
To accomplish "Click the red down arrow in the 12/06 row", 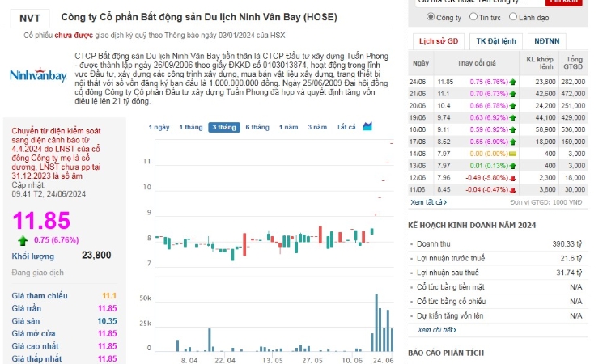I will click(x=513, y=178).
